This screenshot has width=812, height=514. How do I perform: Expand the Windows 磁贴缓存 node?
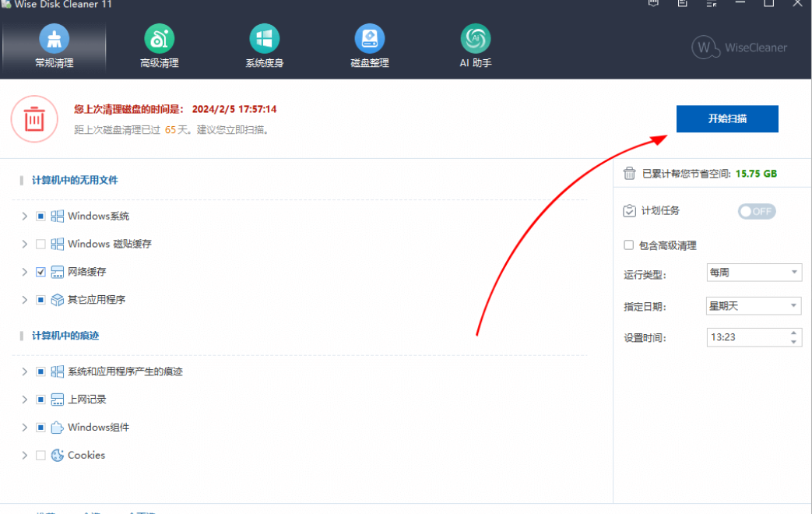click(24, 244)
